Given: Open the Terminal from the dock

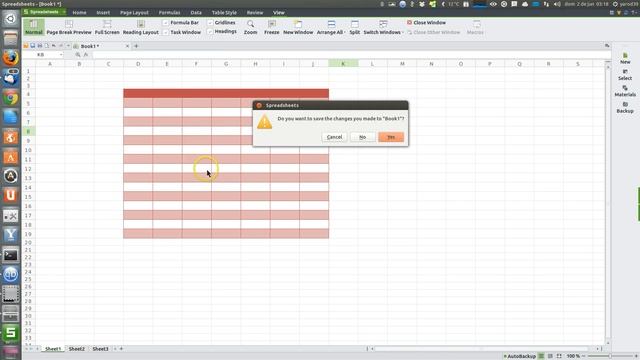Looking at the screenshot, I should click(11, 255).
